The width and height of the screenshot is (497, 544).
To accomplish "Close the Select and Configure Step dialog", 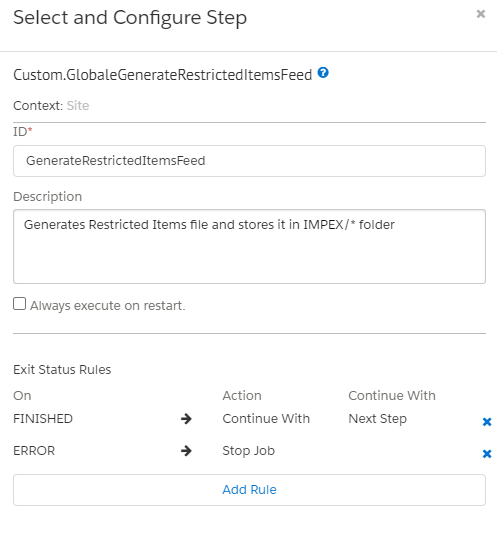I will pos(481,14).
